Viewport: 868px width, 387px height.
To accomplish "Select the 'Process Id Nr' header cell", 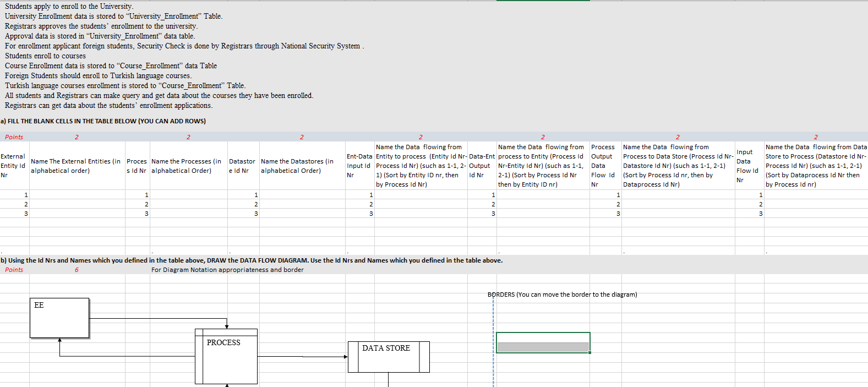I will coord(137,166).
